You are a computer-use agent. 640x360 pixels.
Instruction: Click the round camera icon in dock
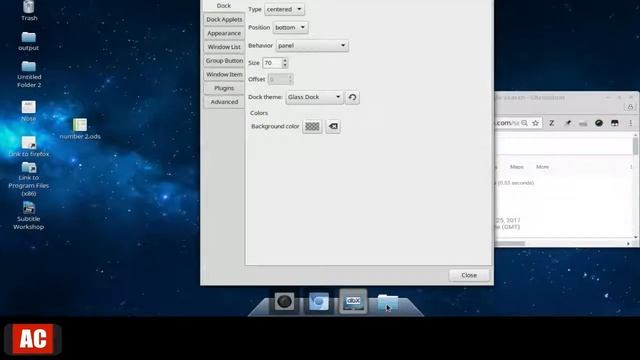pos(284,302)
